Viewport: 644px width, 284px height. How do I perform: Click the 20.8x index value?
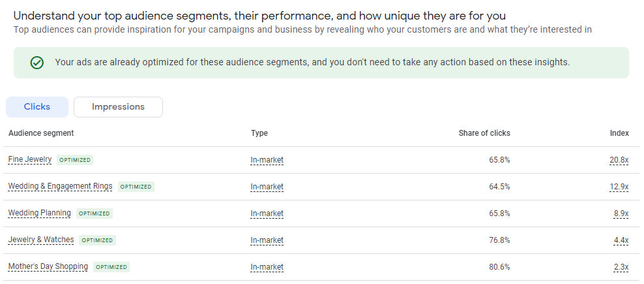(x=619, y=160)
